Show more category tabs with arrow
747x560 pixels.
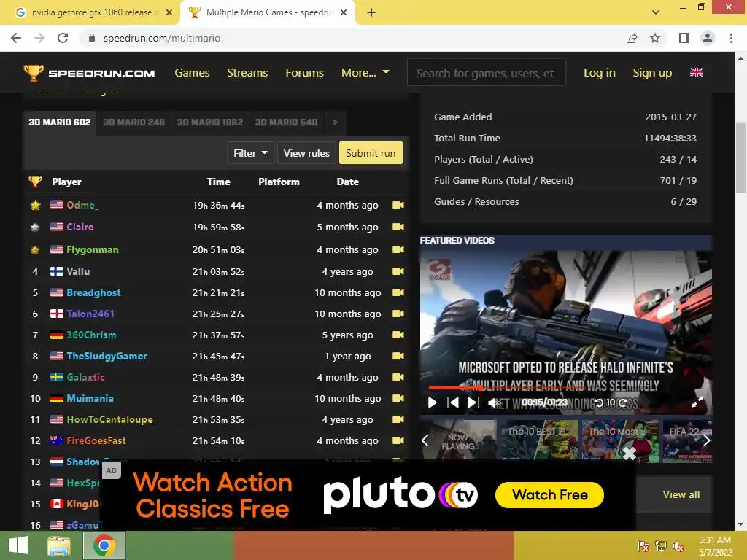[x=335, y=122]
